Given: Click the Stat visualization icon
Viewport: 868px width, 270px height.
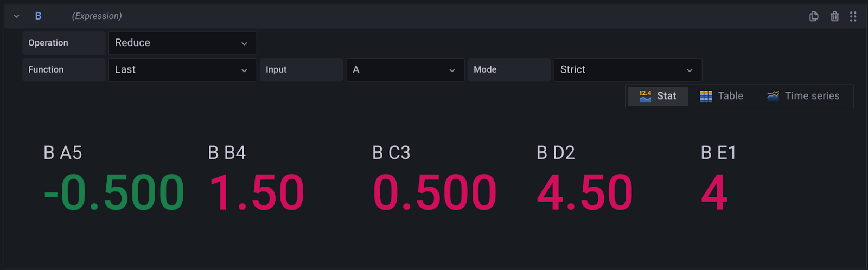Looking at the screenshot, I should pos(645,97).
